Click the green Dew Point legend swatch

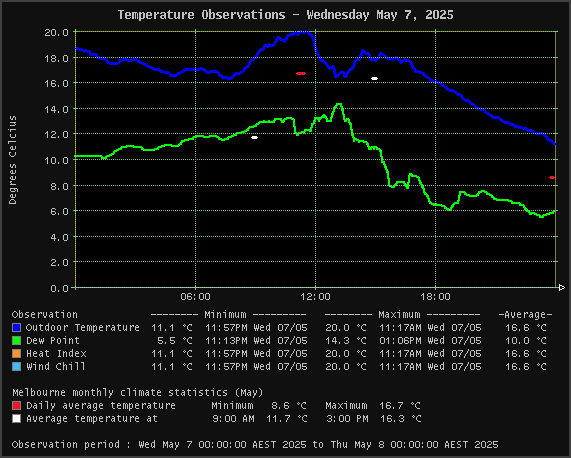click(16, 341)
